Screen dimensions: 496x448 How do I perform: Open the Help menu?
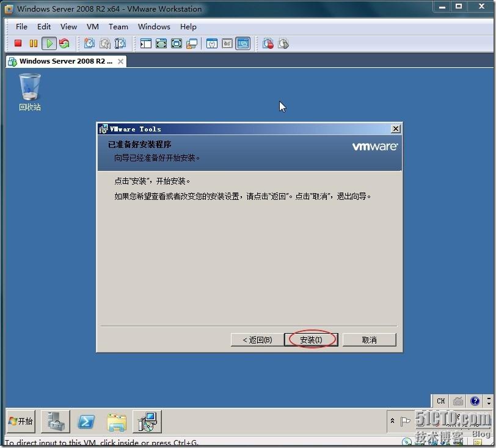[x=188, y=27]
